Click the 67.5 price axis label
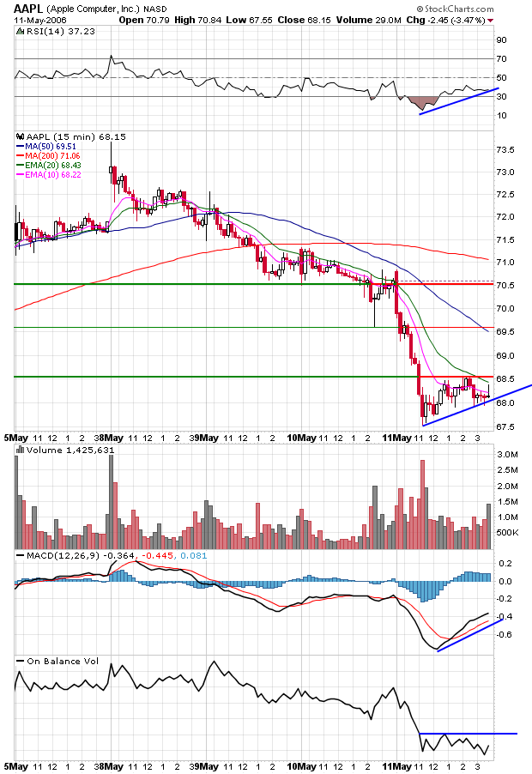532x774 pixels. pos(505,427)
